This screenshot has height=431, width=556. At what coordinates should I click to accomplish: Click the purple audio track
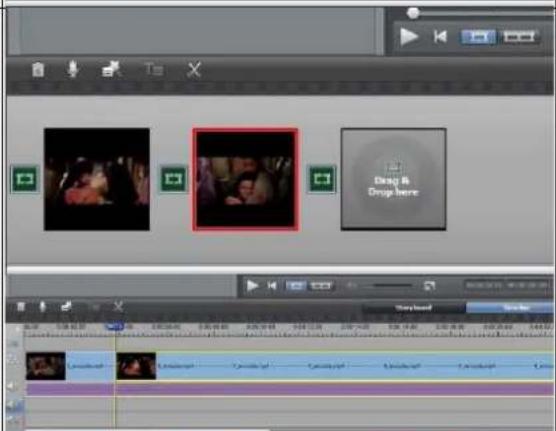[289, 389]
